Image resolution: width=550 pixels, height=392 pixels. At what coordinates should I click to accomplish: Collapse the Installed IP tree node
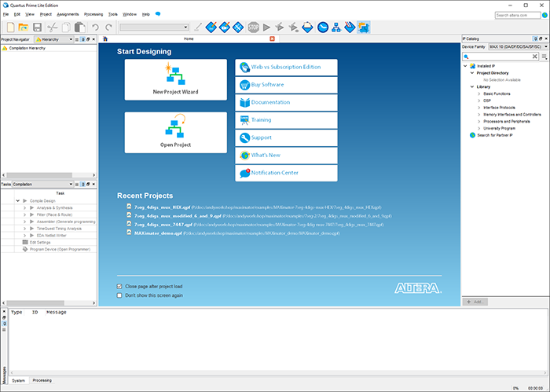[465, 66]
